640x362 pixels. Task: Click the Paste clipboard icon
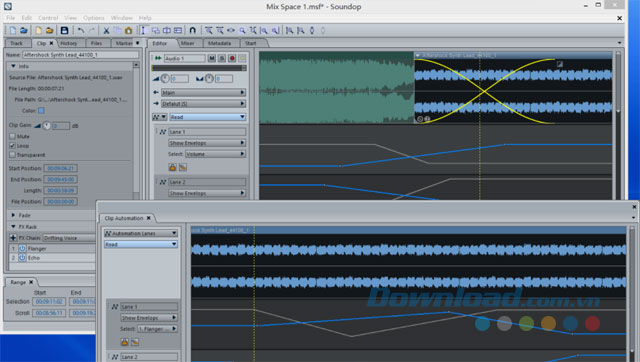click(129, 31)
